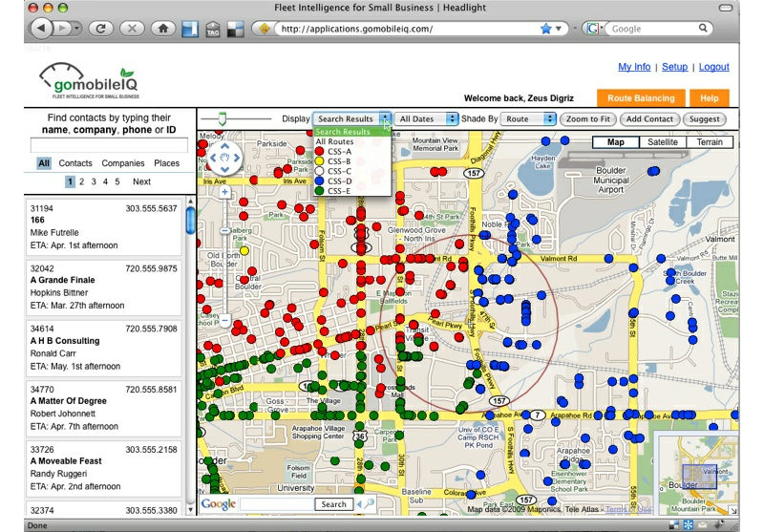The height and width of the screenshot is (532, 764).
Task: Select the Places filter tab
Action: pos(166,163)
